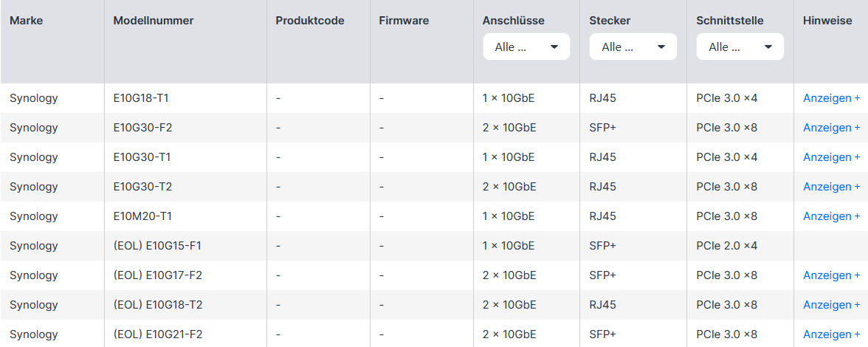Show notes for E10G18-T1
Screen dimensions: 868x347
[831, 98]
